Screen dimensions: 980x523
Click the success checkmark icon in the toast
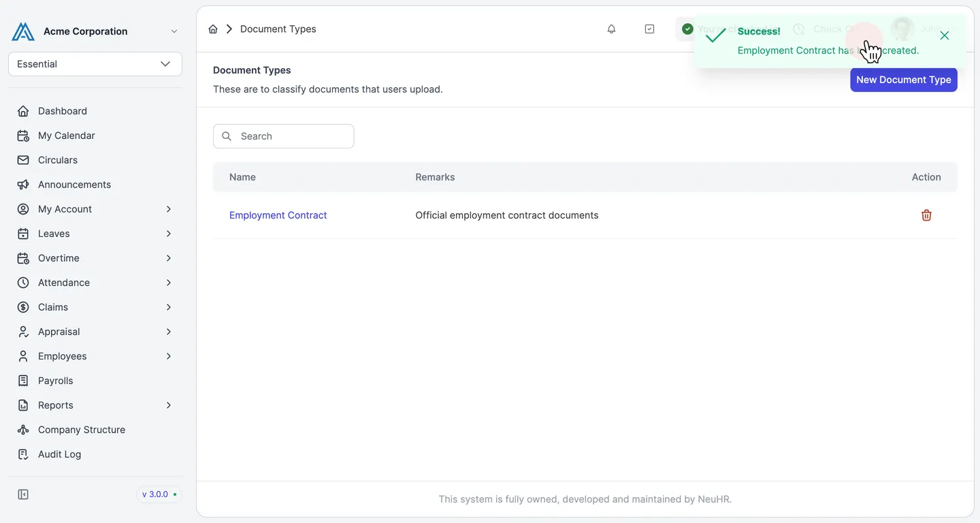pyautogui.click(x=715, y=36)
